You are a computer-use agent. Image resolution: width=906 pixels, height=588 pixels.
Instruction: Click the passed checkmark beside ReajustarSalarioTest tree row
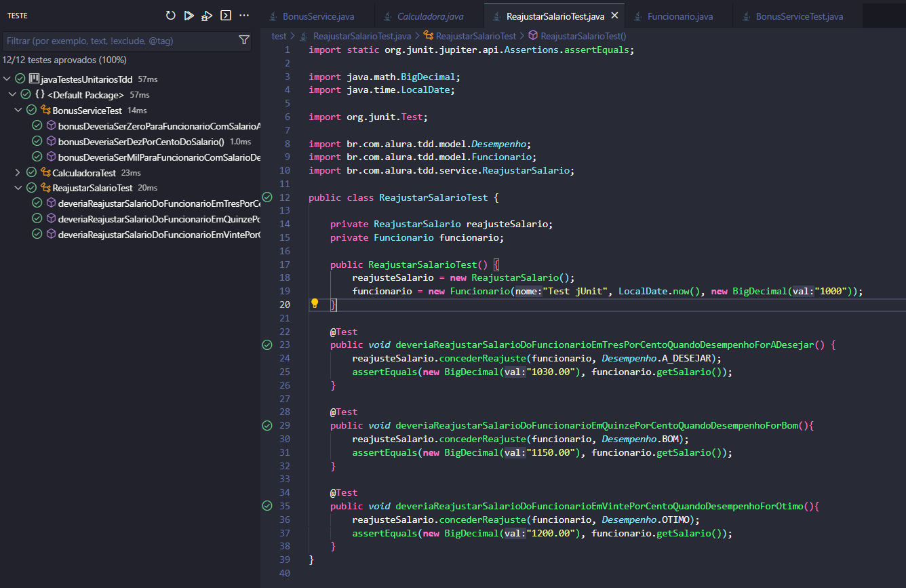point(31,188)
